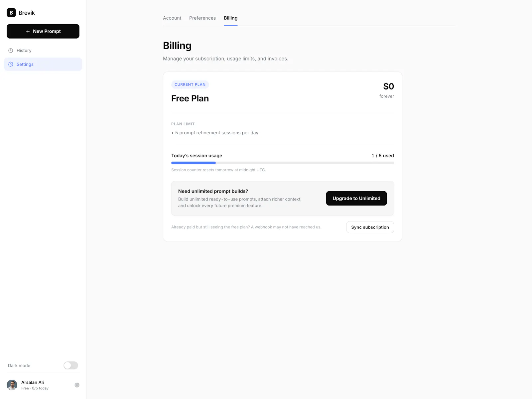Screen dimensions: 532x399
Task: Click the Arsalan Ali user name
Action: coord(33,382)
